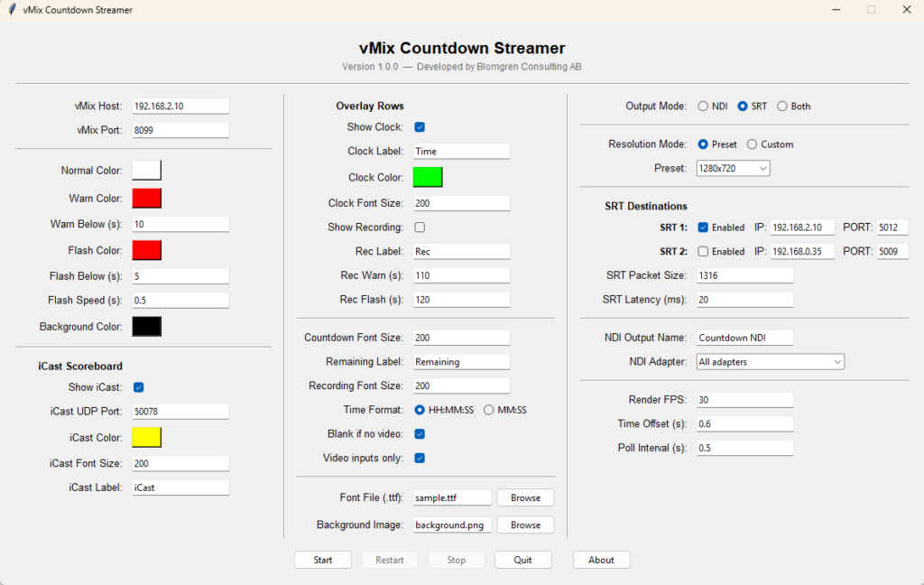Expand the NDI Adapter dropdown

(770, 362)
